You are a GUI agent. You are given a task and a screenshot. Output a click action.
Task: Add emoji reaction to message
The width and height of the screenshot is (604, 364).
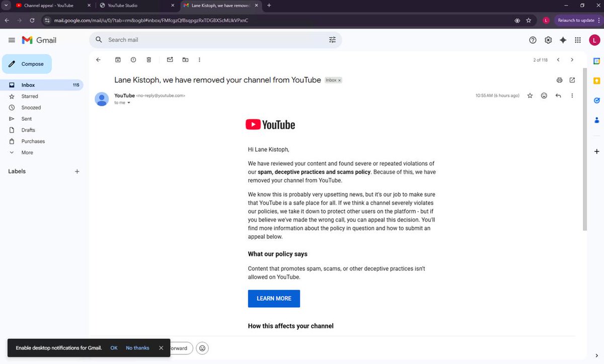point(544,96)
